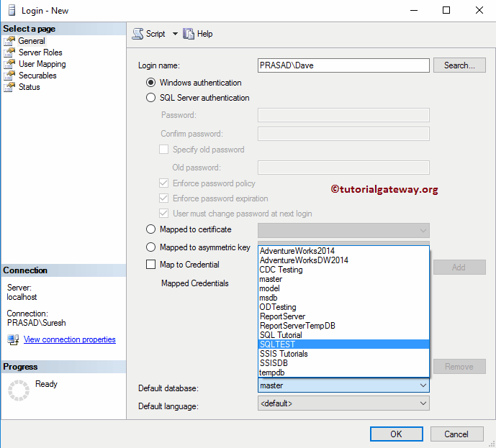Choose SQL Server authentication
This screenshot has width=496, height=448.
point(150,98)
